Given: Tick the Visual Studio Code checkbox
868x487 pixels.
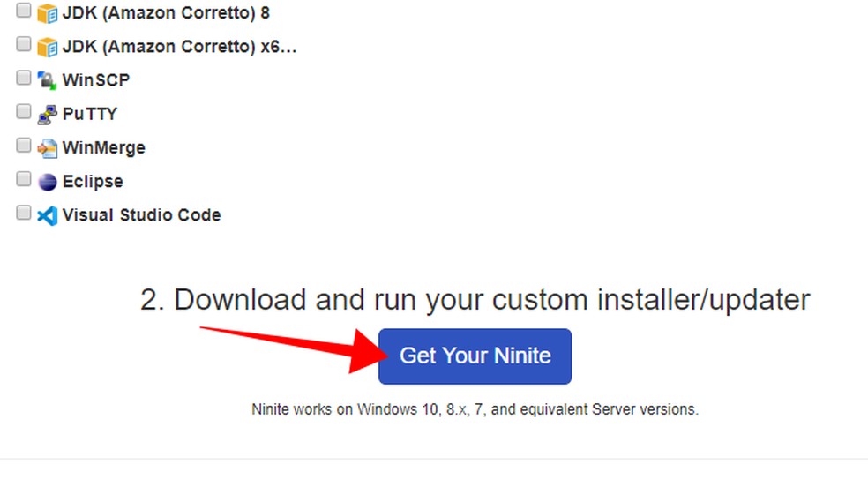Looking at the screenshot, I should tap(23, 213).
